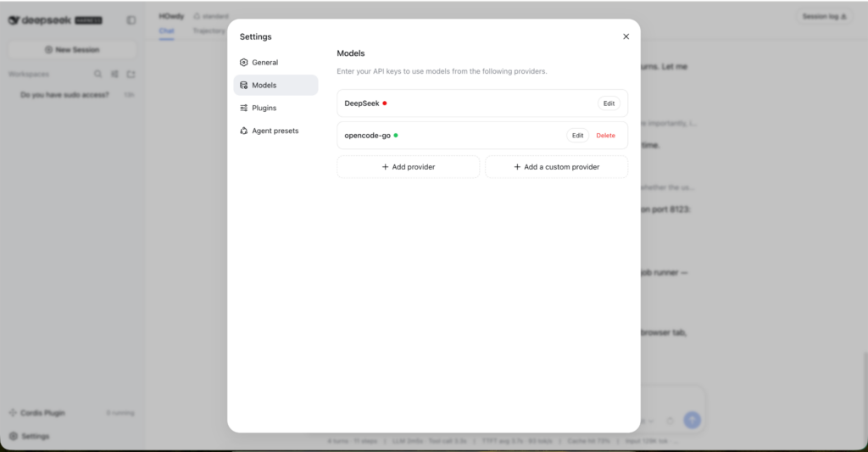Click the Models database icon
Viewport: 868px width, 452px height.
[x=243, y=86]
